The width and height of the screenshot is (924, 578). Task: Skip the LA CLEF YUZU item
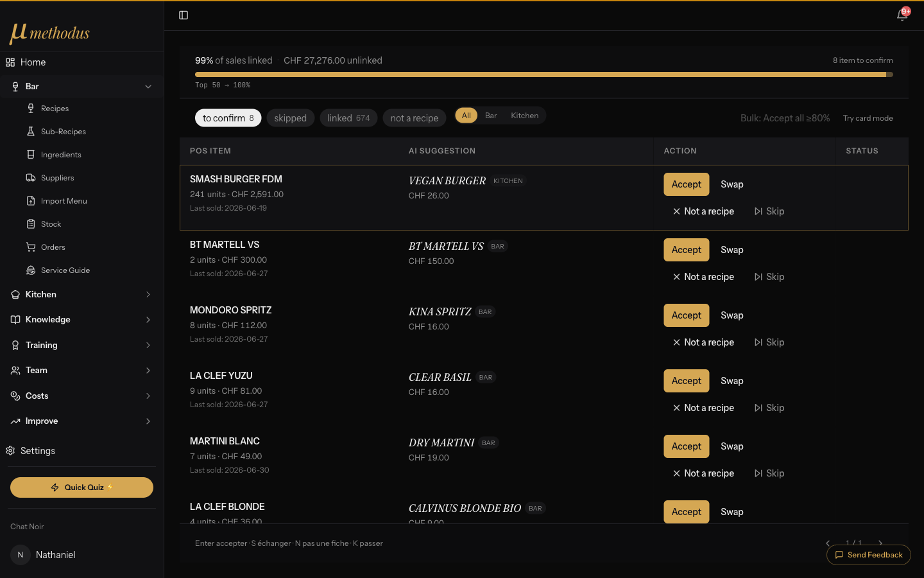click(x=769, y=408)
